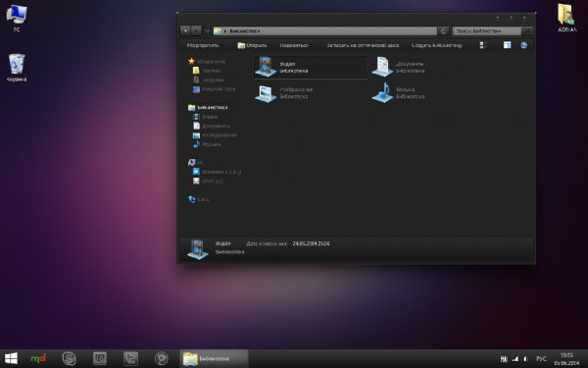Select ПК in the navigation tree

(x=200, y=163)
